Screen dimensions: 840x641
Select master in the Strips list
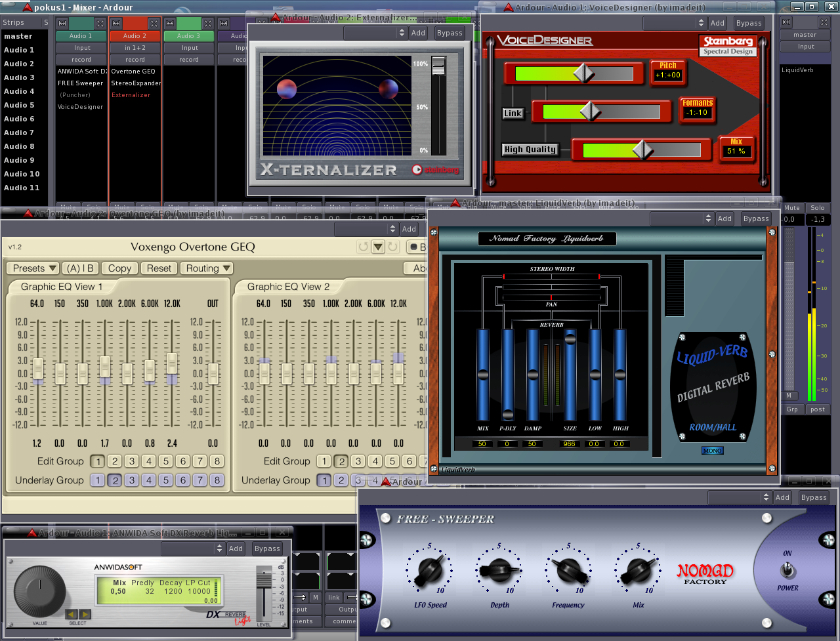click(18, 36)
